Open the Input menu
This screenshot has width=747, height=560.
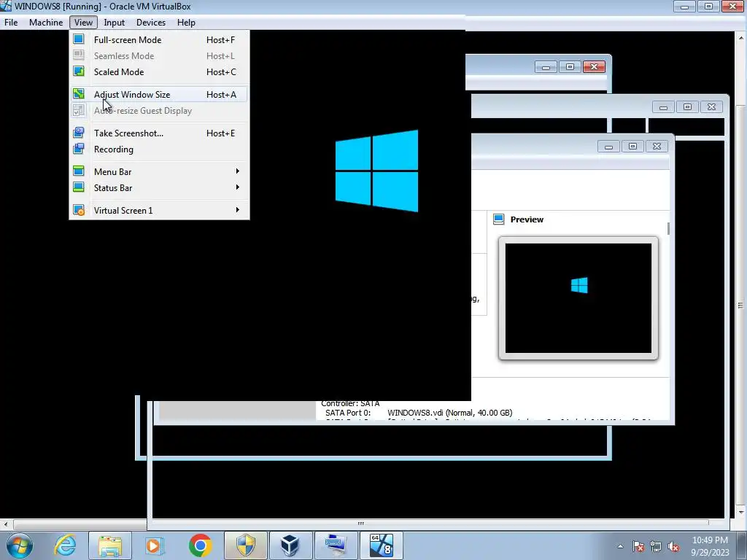(x=115, y=23)
